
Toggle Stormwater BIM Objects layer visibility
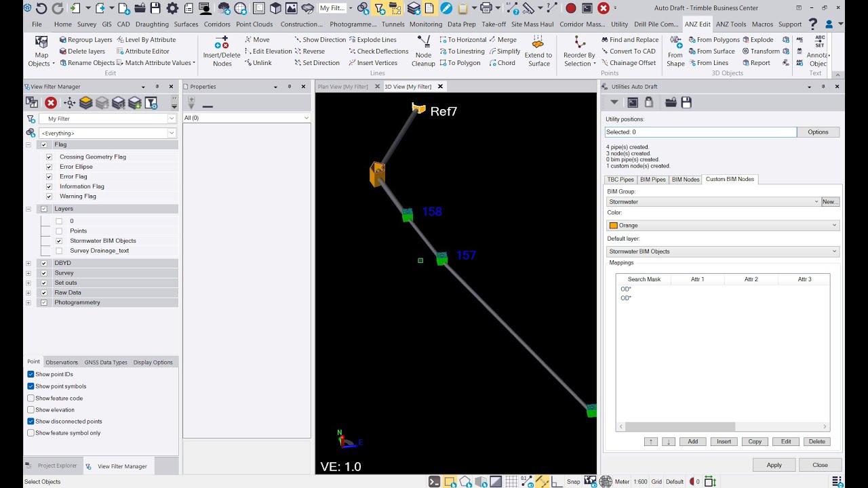tap(59, 241)
